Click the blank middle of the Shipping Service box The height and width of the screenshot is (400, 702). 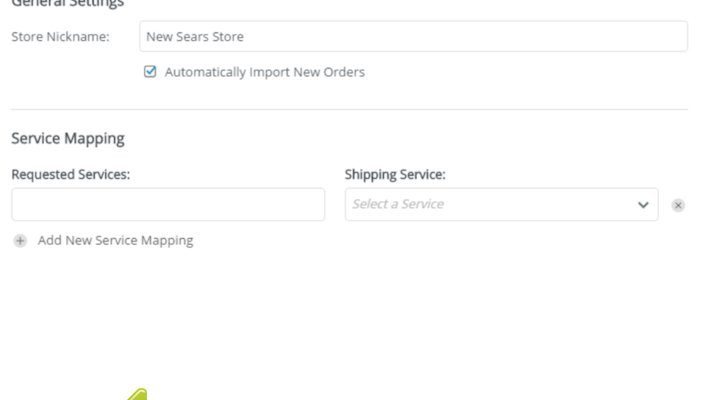pos(537,204)
